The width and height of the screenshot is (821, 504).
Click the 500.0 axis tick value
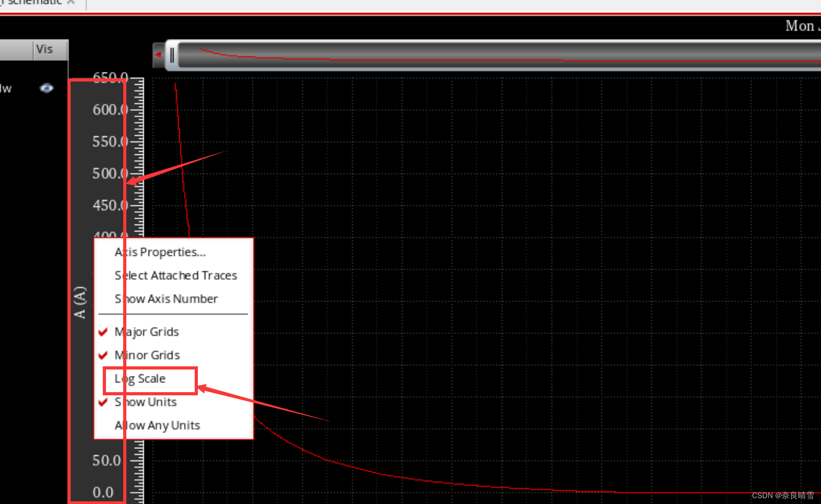coord(110,173)
